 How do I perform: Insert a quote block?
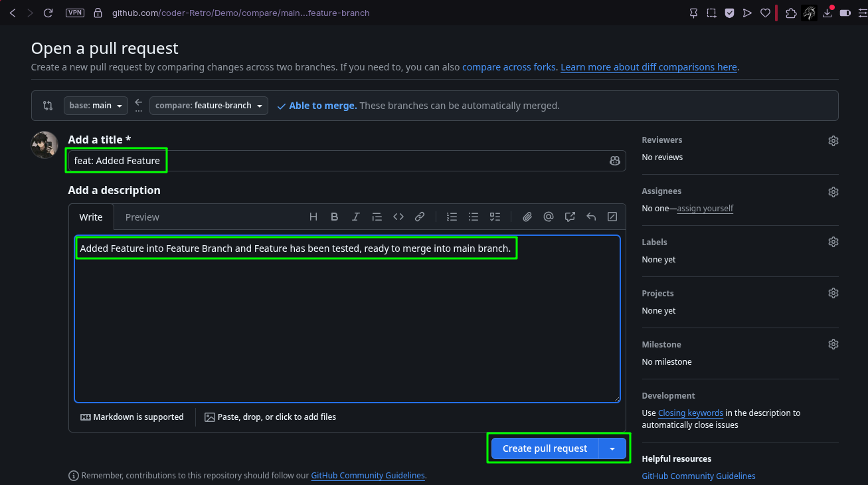click(x=377, y=217)
